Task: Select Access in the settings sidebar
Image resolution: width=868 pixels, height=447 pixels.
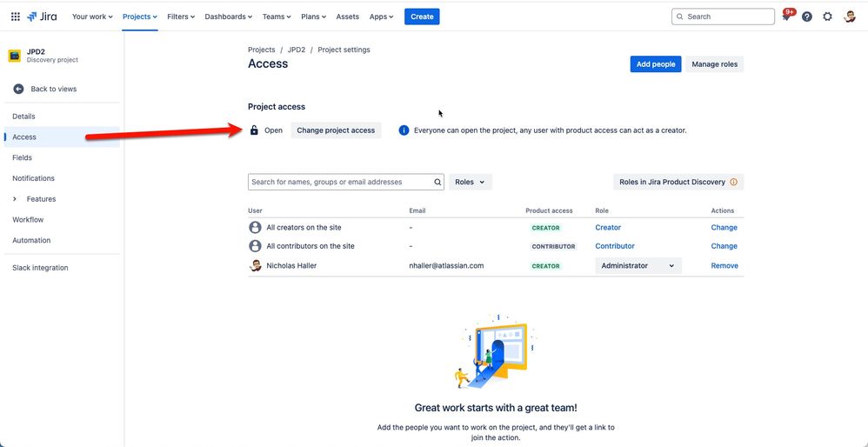Action: pos(62,137)
